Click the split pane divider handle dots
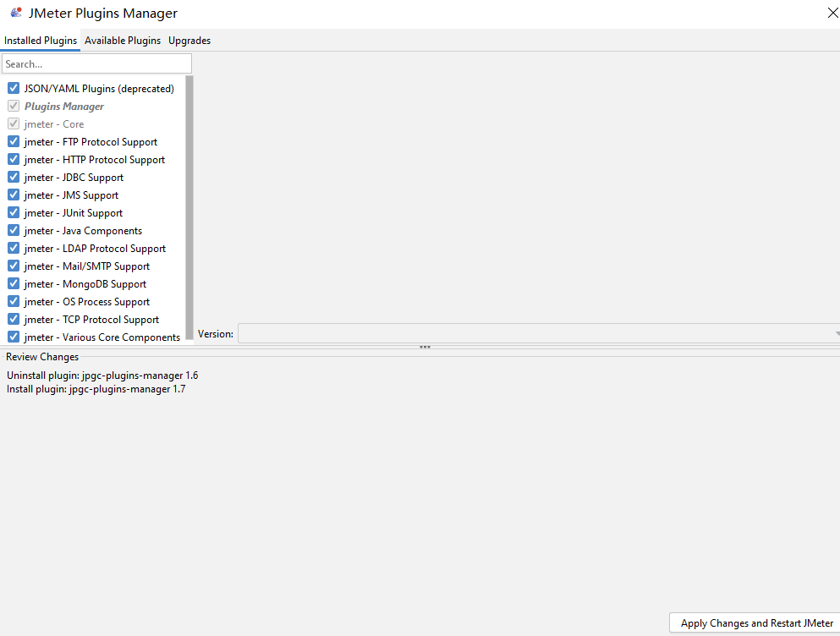This screenshot has height=636, width=840. (425, 348)
